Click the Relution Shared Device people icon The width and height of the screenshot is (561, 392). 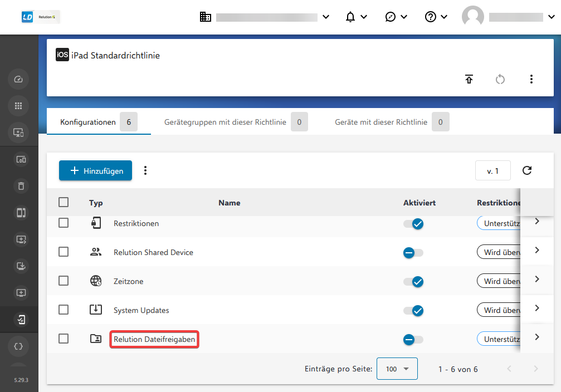(95, 252)
